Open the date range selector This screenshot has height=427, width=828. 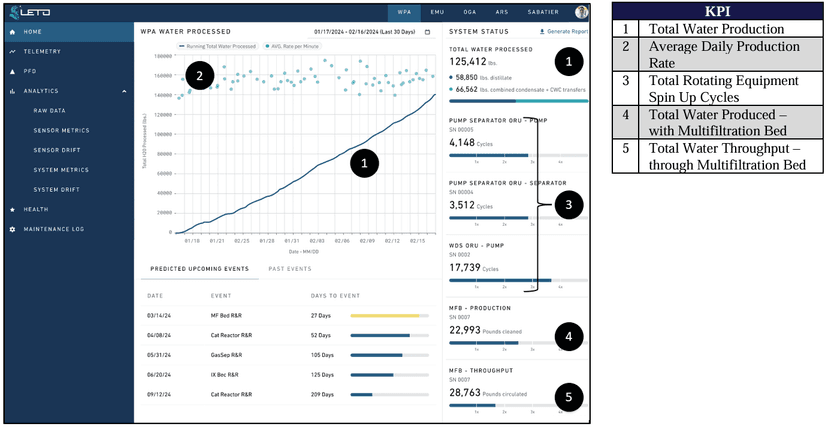(x=366, y=32)
